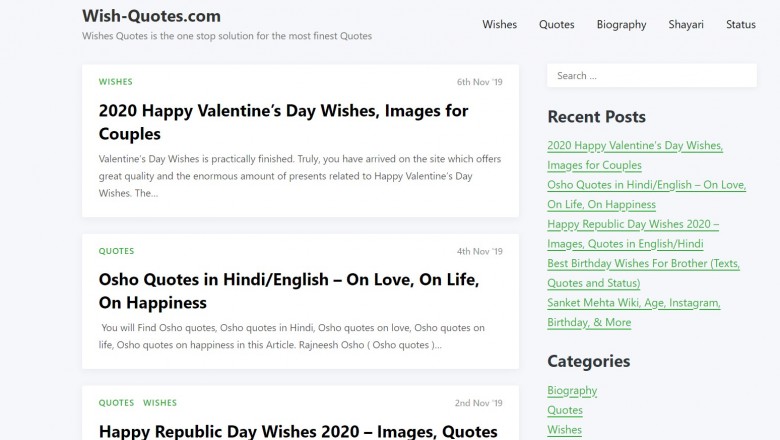Click the Wish-Quotes.com site title
Image resolution: width=780 pixels, height=440 pixels.
[x=151, y=16]
